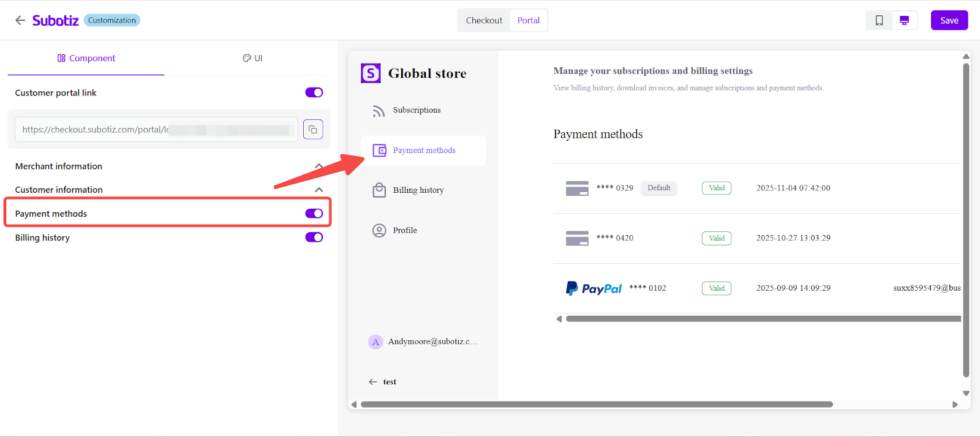The width and height of the screenshot is (980, 437).
Task: Click the PayPal logo in payment list
Action: (594, 288)
